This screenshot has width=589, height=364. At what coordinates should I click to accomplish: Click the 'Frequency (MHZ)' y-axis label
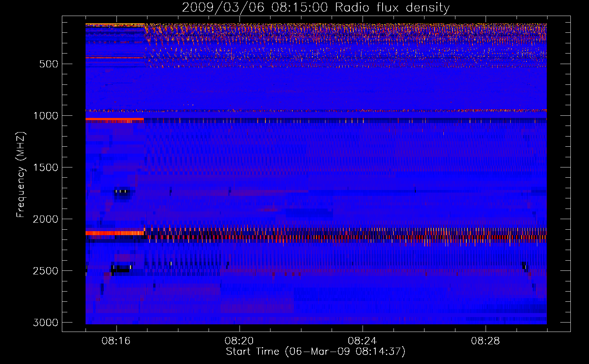21,174
